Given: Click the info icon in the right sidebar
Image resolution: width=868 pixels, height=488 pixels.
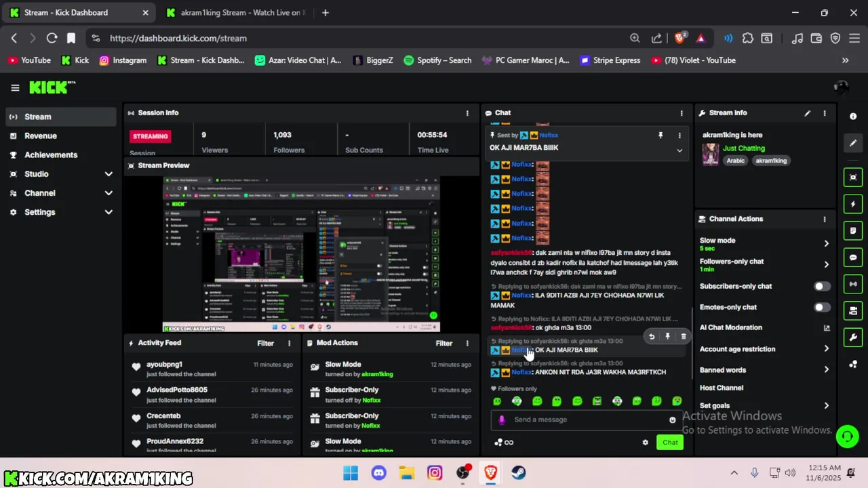Looking at the screenshot, I should point(853,117).
